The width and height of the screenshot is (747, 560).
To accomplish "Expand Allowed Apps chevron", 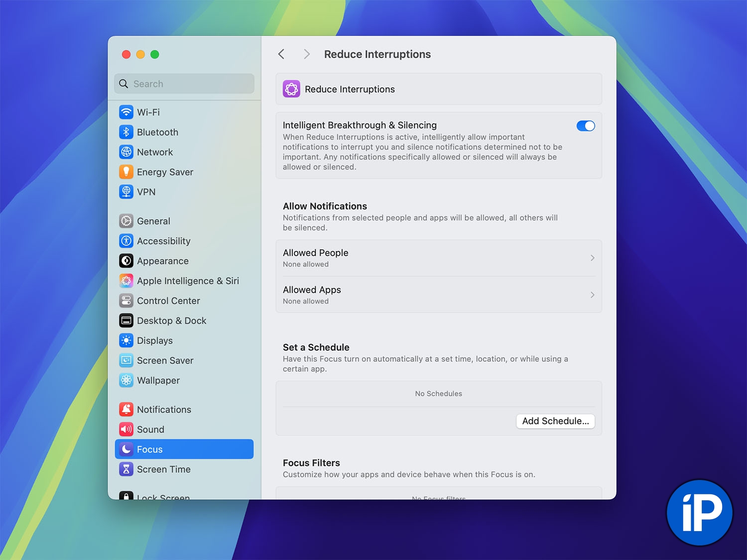I will [592, 295].
